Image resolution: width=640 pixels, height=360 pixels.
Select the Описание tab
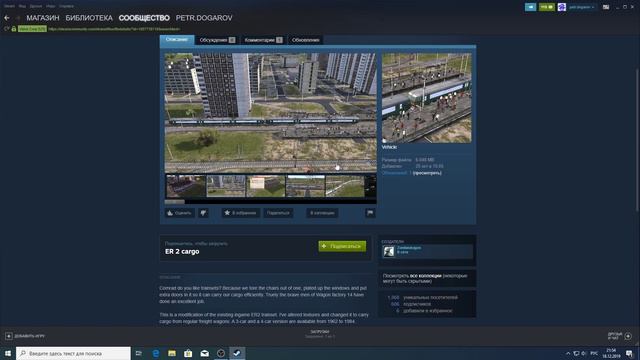(177, 40)
